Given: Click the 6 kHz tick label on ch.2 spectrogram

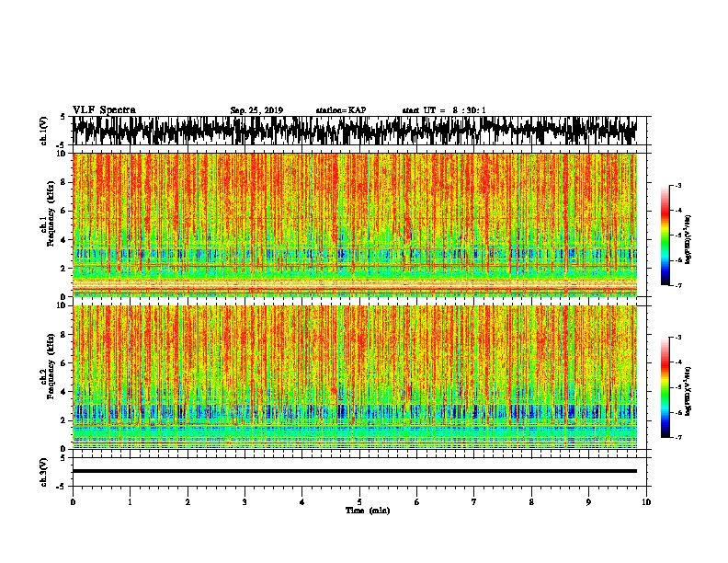Looking at the screenshot, I should [64, 363].
